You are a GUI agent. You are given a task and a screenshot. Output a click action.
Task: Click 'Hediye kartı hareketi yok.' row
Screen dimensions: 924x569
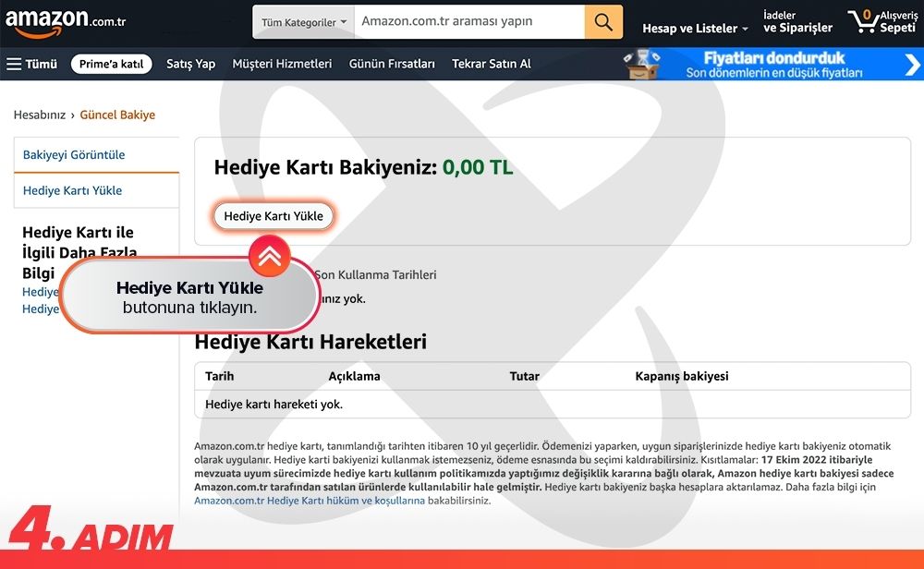tap(553, 404)
